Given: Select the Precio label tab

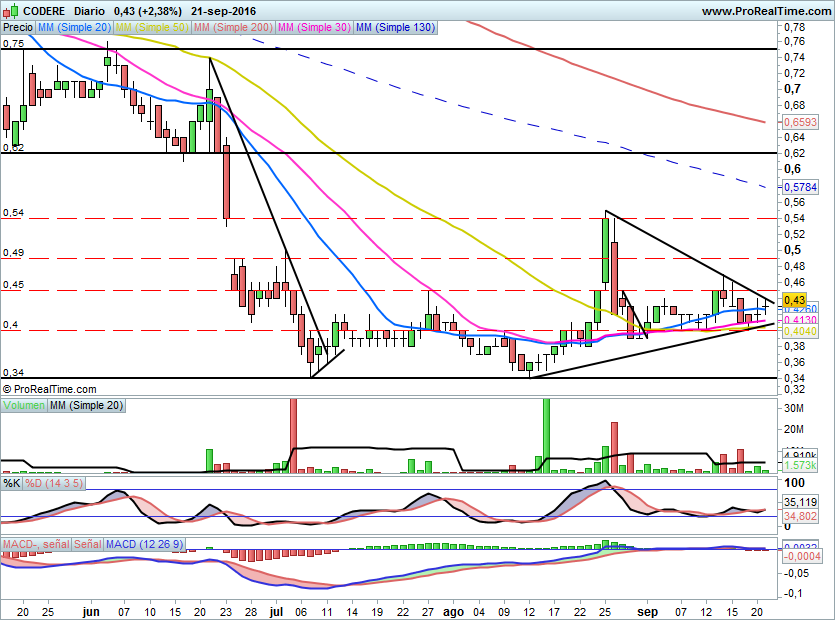Looking at the screenshot, I should point(17,28).
